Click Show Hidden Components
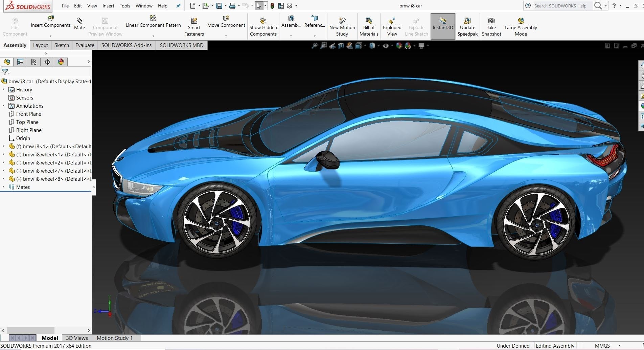Screen dimensions: 644x350 (x=263, y=27)
